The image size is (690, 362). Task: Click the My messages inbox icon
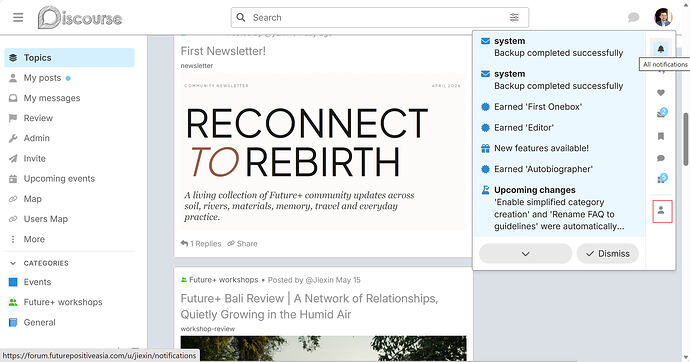pos(13,98)
